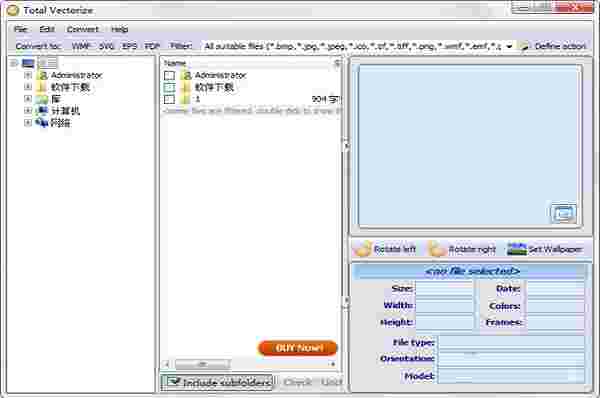Open the File menu
This screenshot has width=600, height=398.
point(21,29)
